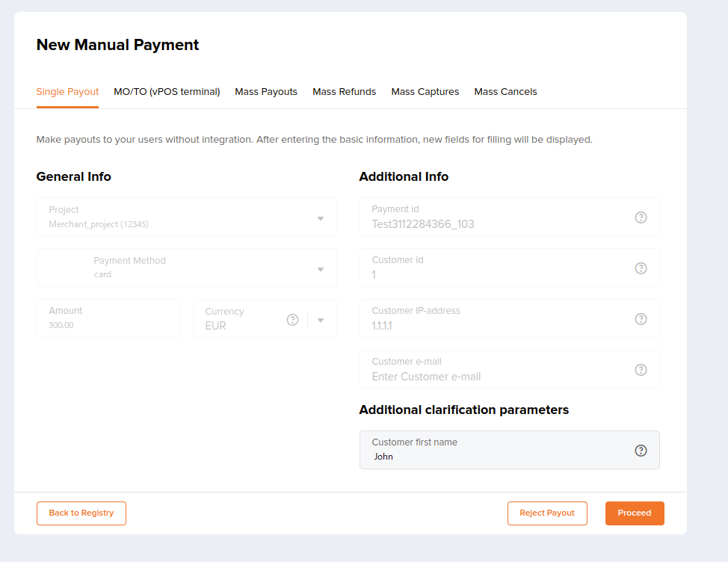Expand the Currency dropdown arrow
Image resolution: width=728 pixels, height=562 pixels.
(x=321, y=320)
